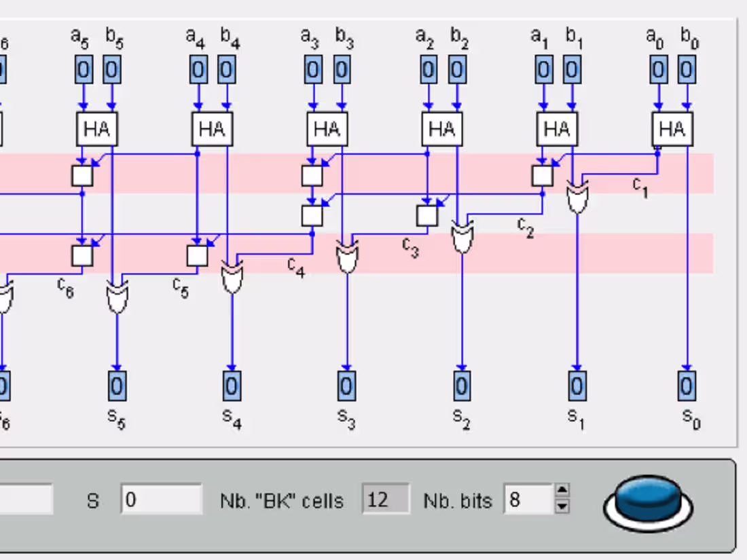Toggle the b3 input bit
The height and width of the screenshot is (560, 747).
[x=342, y=69]
